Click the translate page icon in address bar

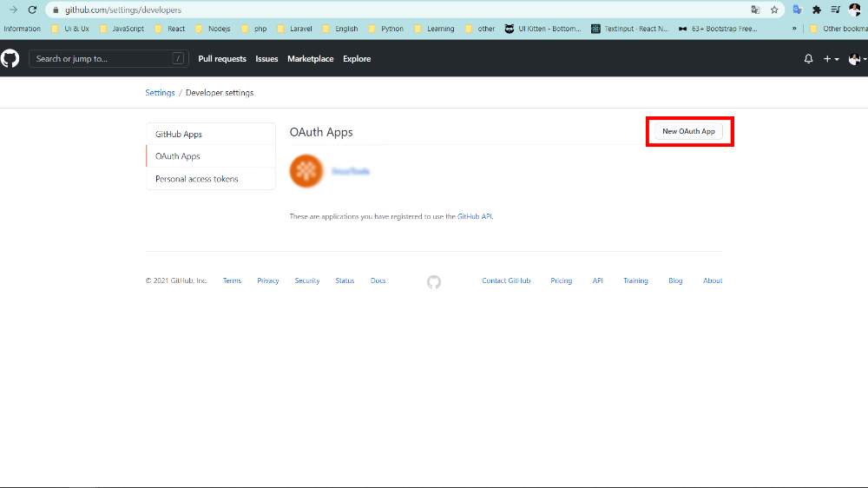755,10
